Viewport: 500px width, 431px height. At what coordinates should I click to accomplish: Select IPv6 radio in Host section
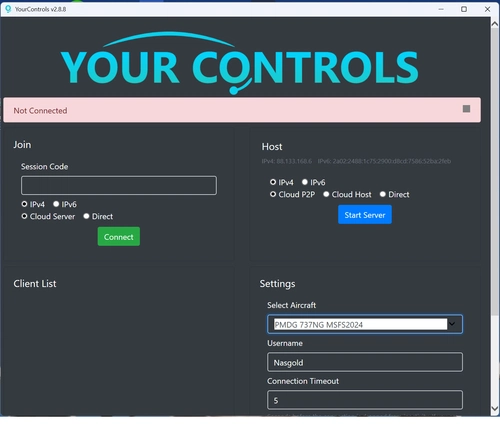point(305,182)
